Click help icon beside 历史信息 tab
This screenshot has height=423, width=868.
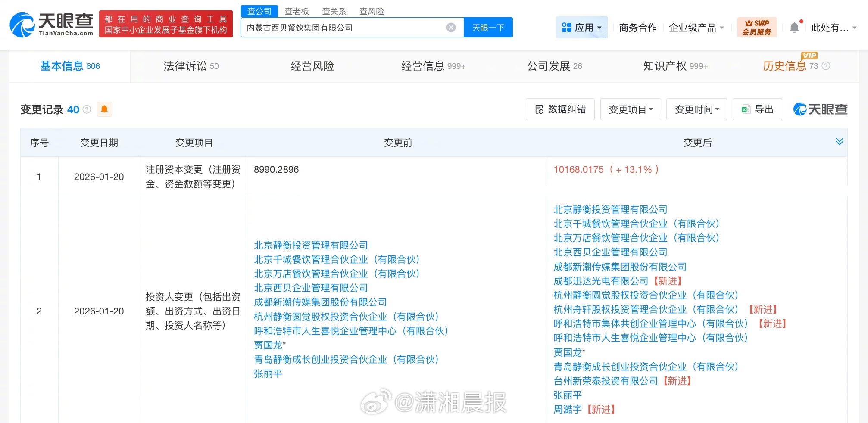click(x=826, y=66)
